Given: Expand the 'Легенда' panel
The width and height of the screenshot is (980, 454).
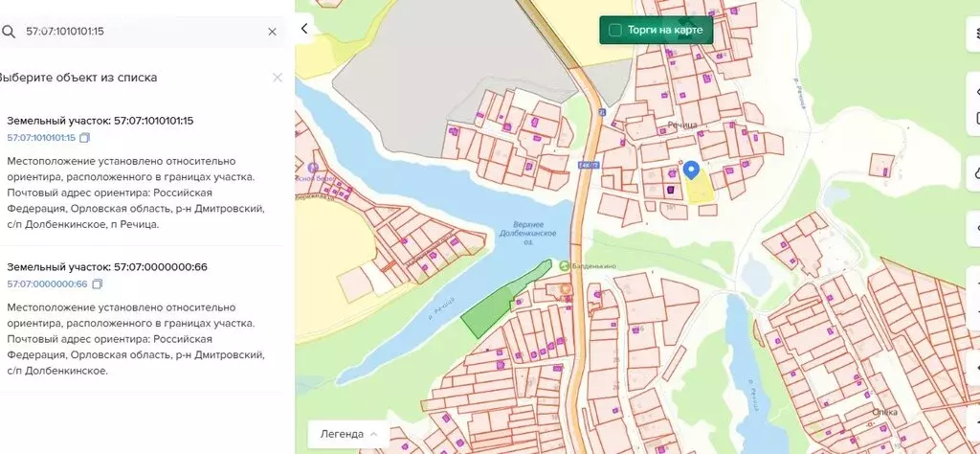Looking at the screenshot, I should (348, 434).
